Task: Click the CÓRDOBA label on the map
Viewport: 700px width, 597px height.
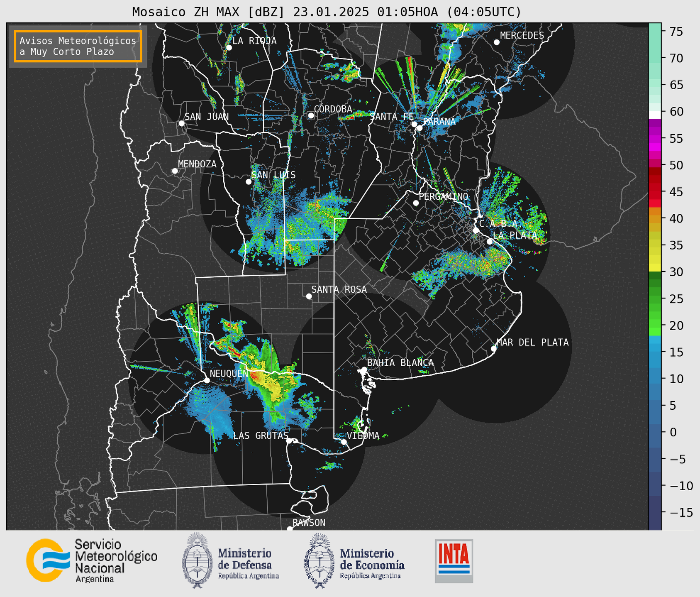Action: (333, 109)
